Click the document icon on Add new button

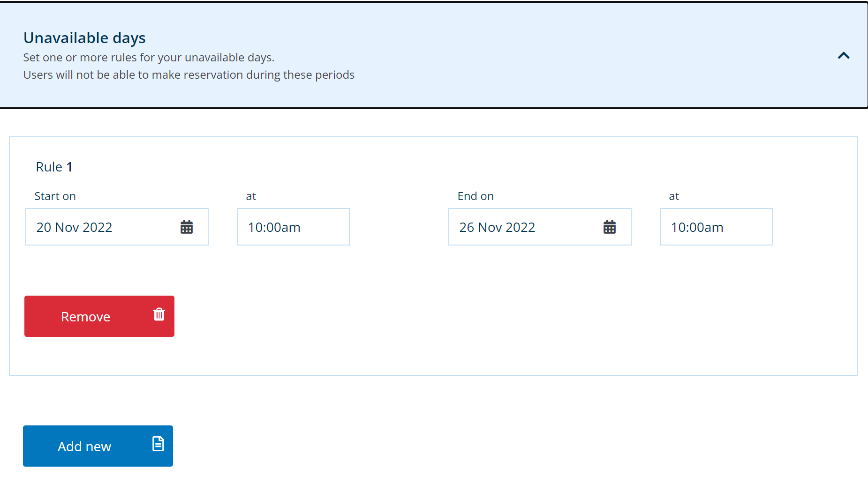click(x=159, y=443)
